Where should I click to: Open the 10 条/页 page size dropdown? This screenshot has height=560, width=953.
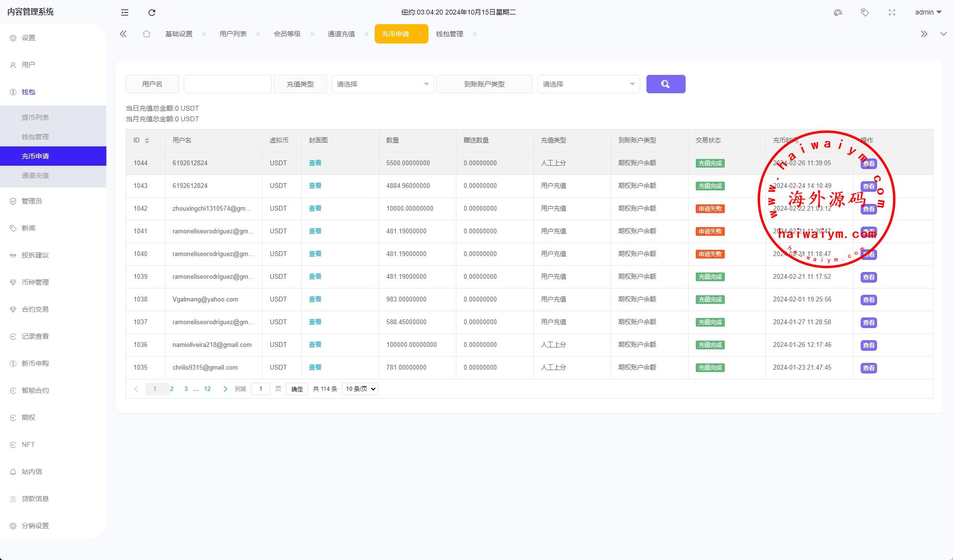(360, 389)
